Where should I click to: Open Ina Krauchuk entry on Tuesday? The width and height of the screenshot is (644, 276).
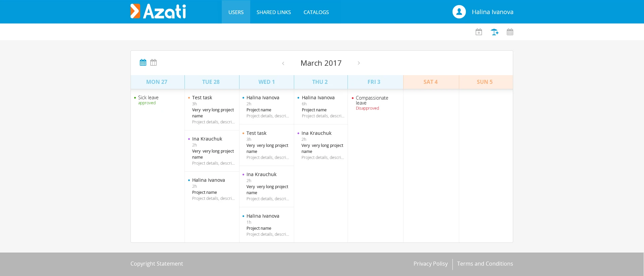212,151
